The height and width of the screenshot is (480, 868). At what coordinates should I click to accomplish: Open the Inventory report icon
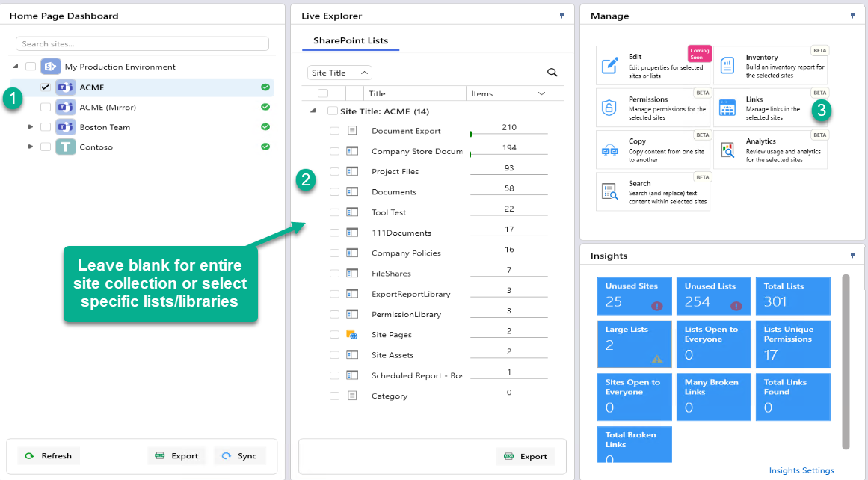pos(727,65)
